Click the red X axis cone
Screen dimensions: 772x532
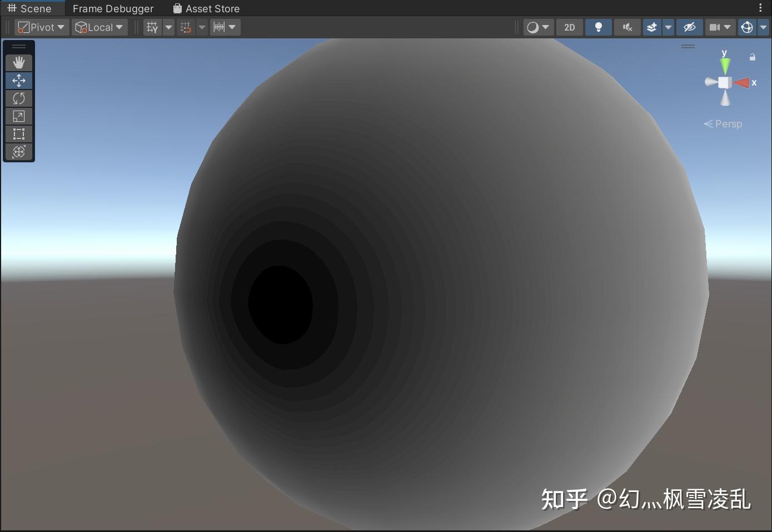point(741,83)
